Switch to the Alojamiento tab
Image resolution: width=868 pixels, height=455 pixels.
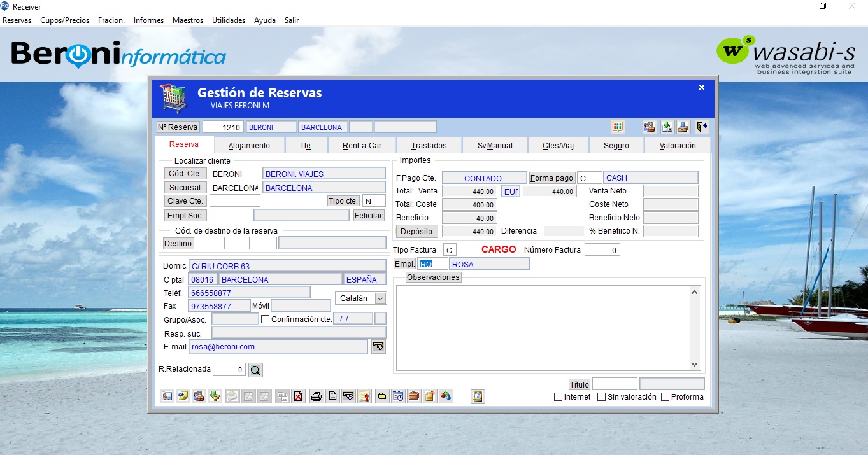(249, 145)
